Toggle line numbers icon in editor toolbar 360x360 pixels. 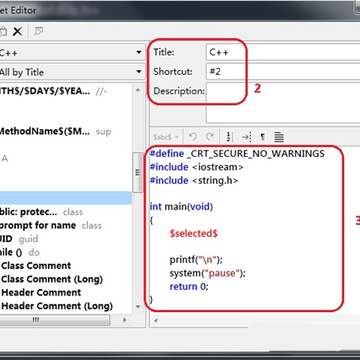(229, 137)
